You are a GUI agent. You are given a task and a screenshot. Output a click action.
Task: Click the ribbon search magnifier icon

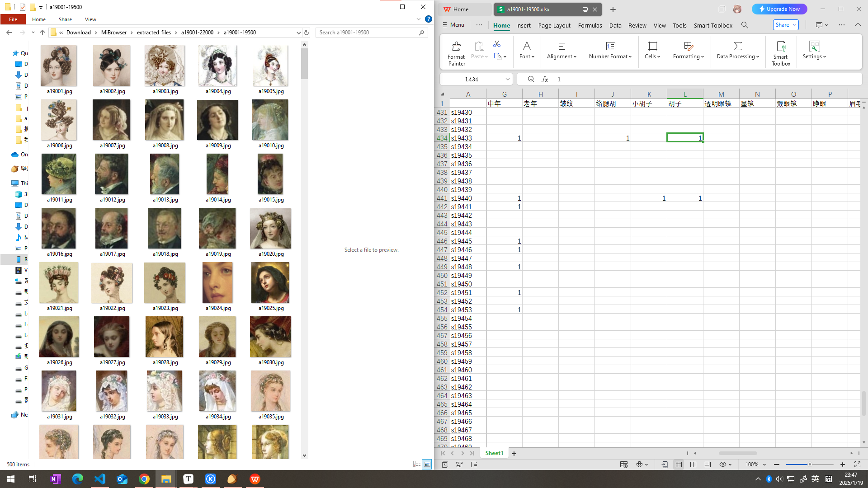745,25
